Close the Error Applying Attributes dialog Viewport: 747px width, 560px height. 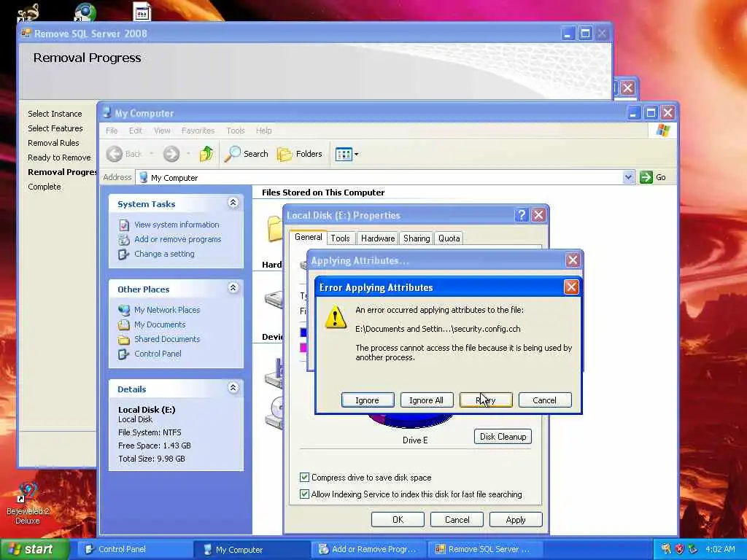pos(571,287)
